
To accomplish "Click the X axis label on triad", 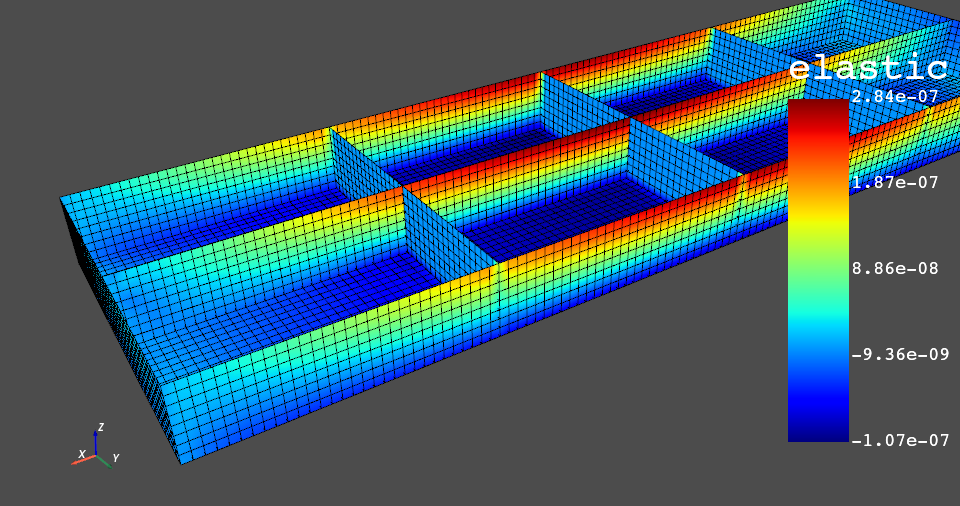I will pyautogui.click(x=82, y=455).
